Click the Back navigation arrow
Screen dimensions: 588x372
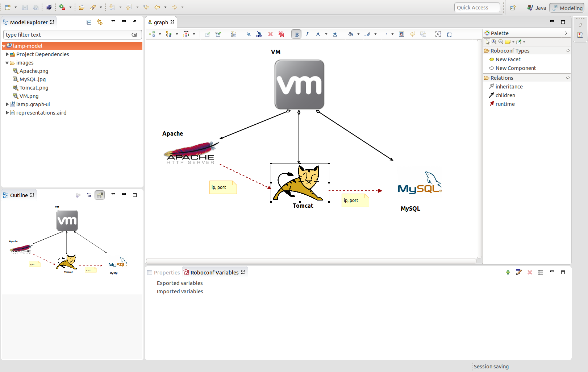click(157, 7)
